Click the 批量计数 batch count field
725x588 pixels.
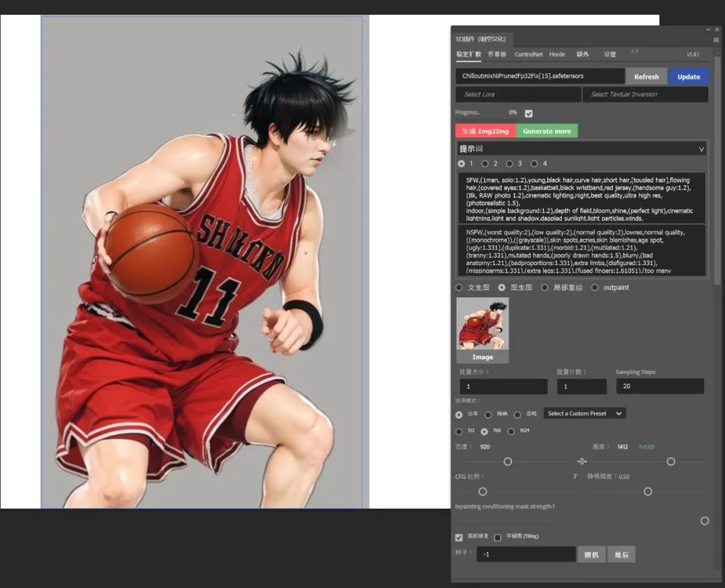coord(581,386)
